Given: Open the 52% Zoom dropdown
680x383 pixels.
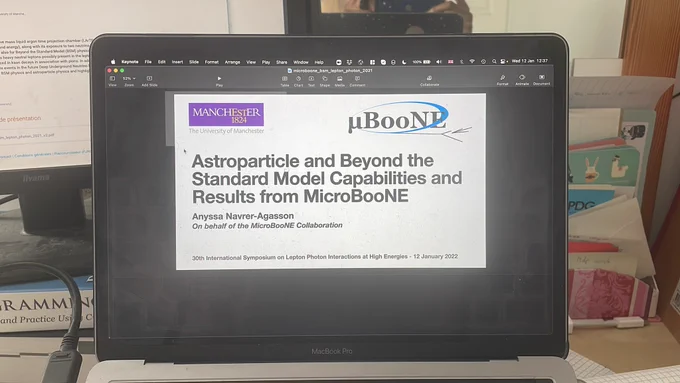Looking at the screenshot, I should click(129, 81).
